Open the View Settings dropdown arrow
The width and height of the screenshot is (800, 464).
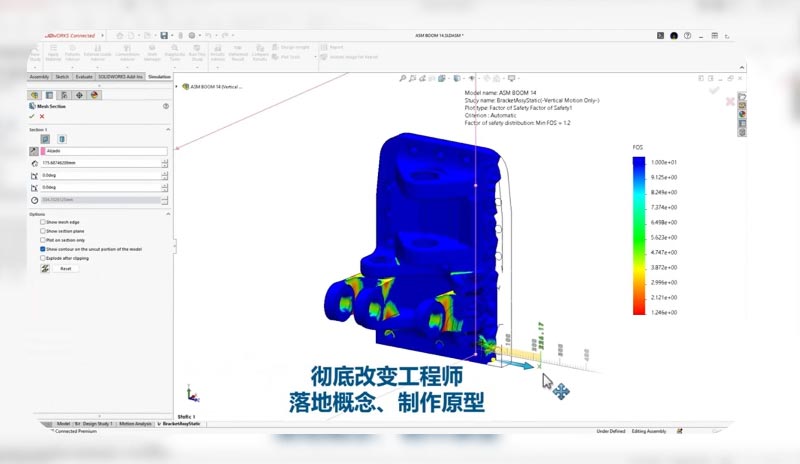point(519,78)
